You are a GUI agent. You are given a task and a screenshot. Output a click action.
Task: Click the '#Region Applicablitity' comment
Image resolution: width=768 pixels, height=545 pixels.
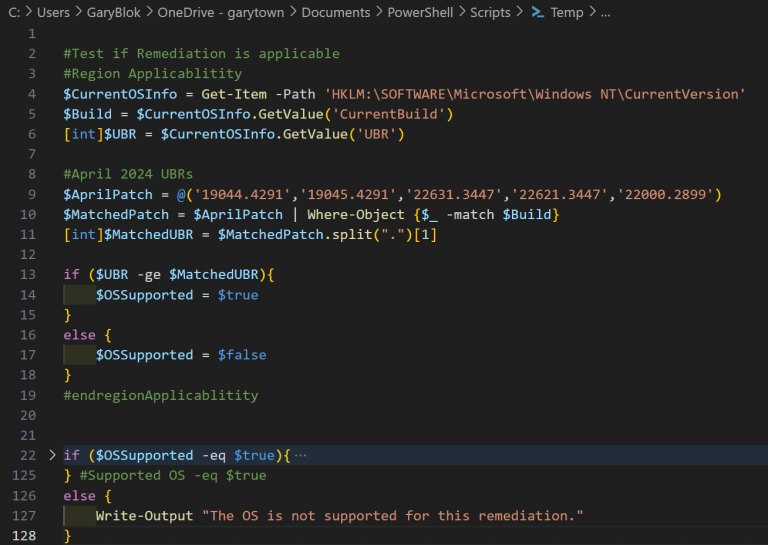point(153,74)
